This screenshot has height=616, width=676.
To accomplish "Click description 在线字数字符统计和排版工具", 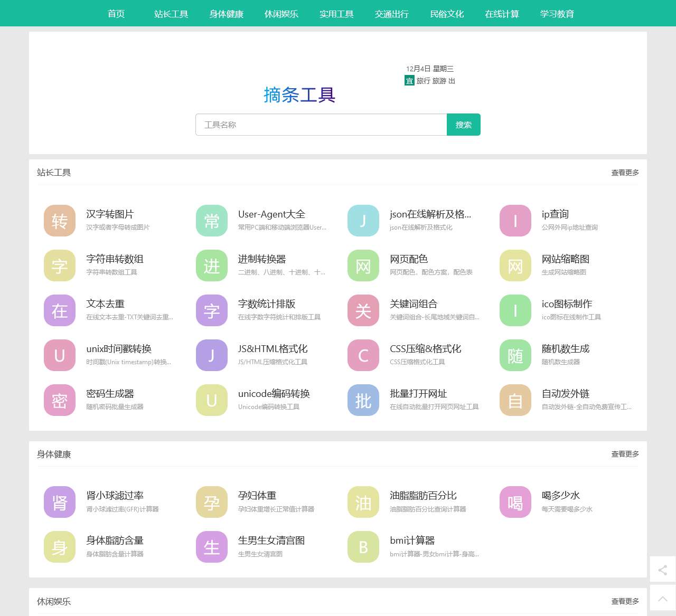I will (x=279, y=317).
